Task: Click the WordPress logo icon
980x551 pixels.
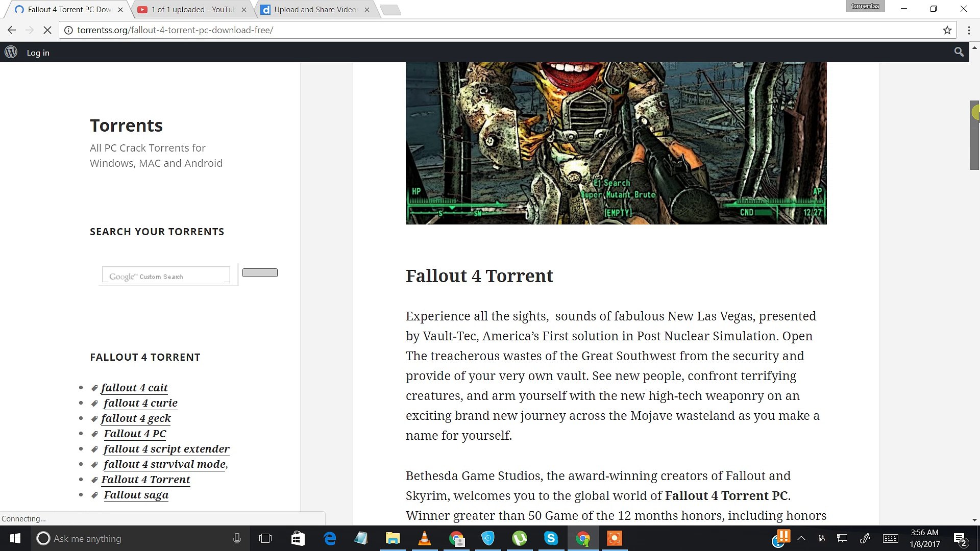Action: pos(11,52)
